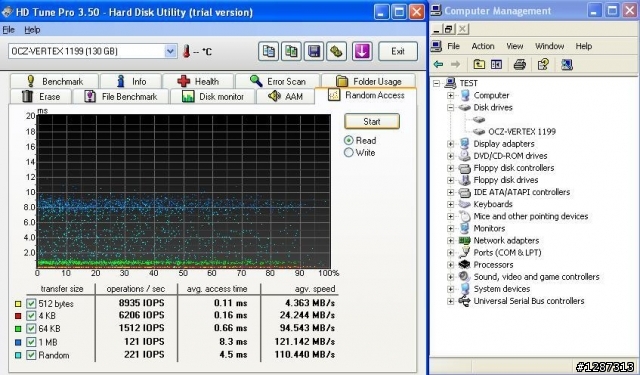Click the Computer Management system menu icon beside File
Viewport: 640px width, 375px height.
tap(436, 46)
